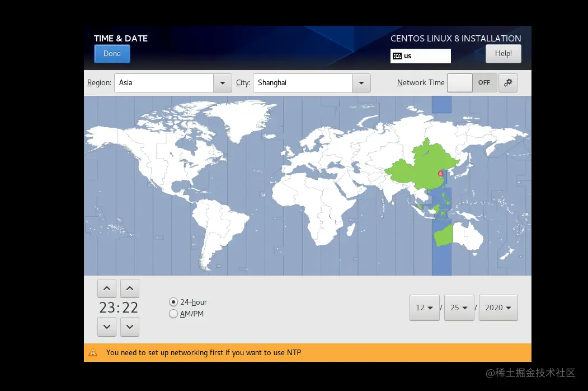Expand the Region dropdown arrow
Image resolution: width=588 pixels, height=391 pixels.
click(x=222, y=83)
